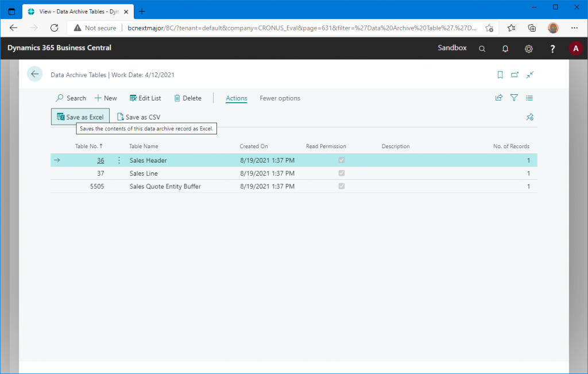Open browser settings and more menu
Image resolution: width=588 pixels, height=374 pixels.
(574, 28)
